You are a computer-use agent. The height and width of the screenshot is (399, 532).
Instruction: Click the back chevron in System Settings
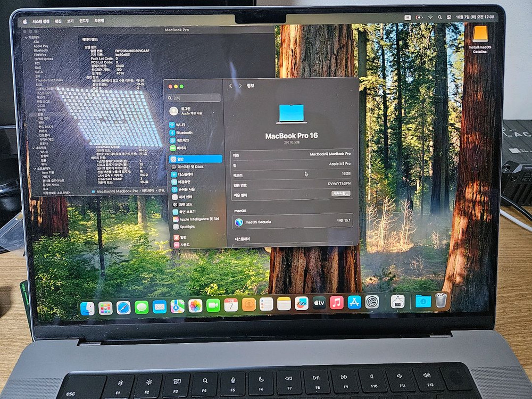point(230,87)
